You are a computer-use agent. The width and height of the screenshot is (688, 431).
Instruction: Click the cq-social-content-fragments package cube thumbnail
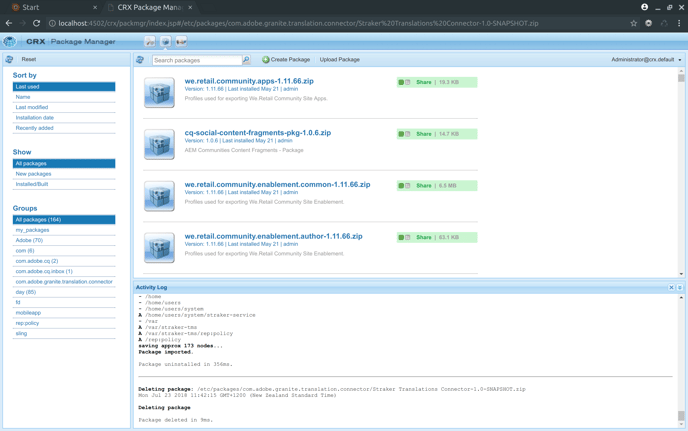[159, 144]
